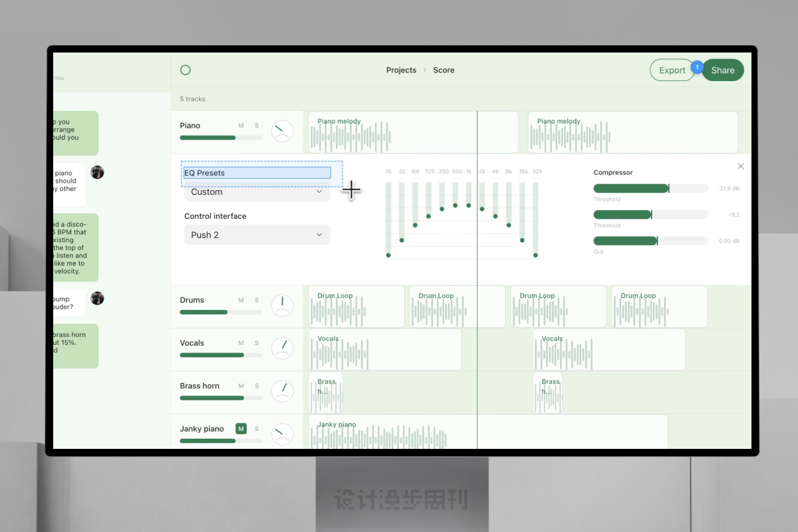Click the 64 Hz EQ band handle
Viewport: 798px width, 532px height.
click(x=415, y=225)
